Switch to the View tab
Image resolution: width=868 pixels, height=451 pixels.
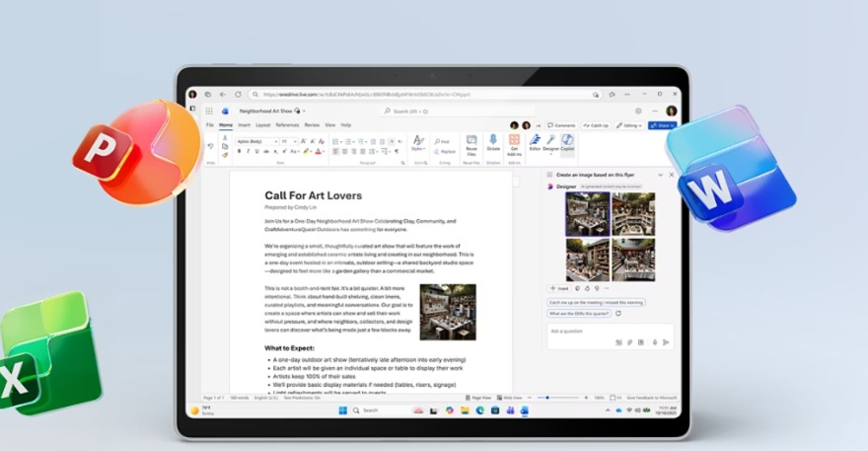(x=329, y=125)
